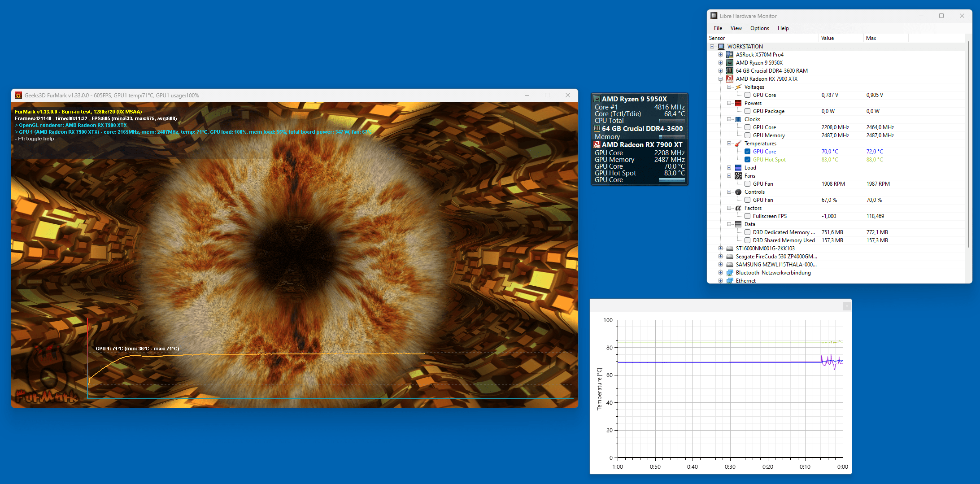This screenshot has height=484, width=980.
Task: Click the Libre Hardware Monitor title bar icon
Action: 714,16
